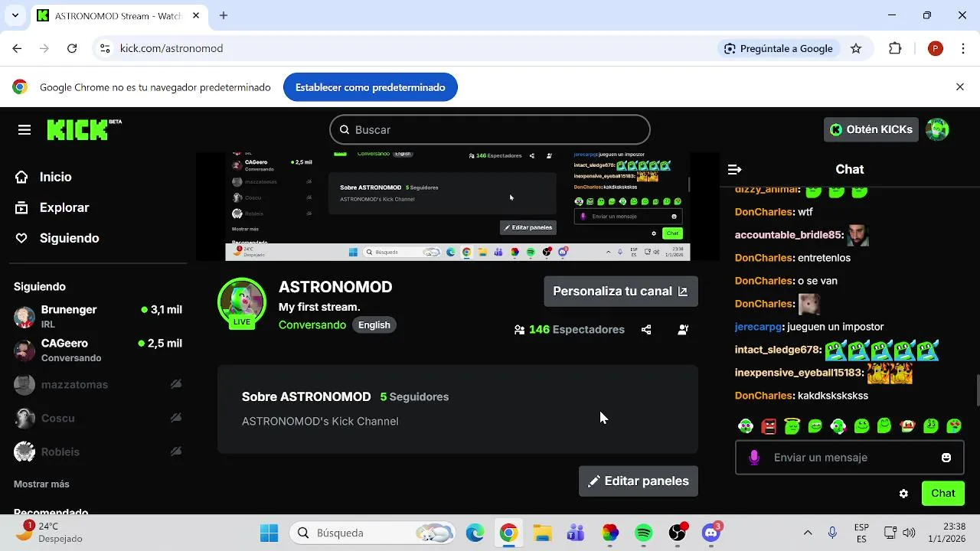Screen dimensions: 980x551
Task: Open CAGeero's channel in the following list
Action: click(98, 350)
